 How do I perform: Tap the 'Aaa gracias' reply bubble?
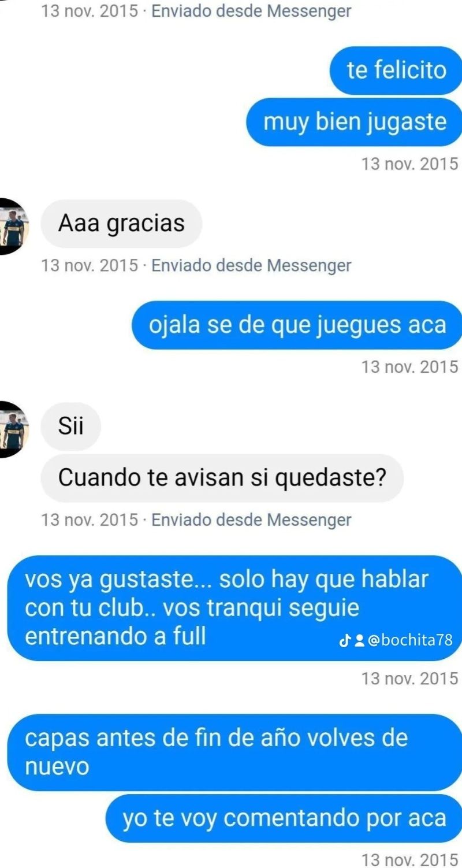coord(121,223)
